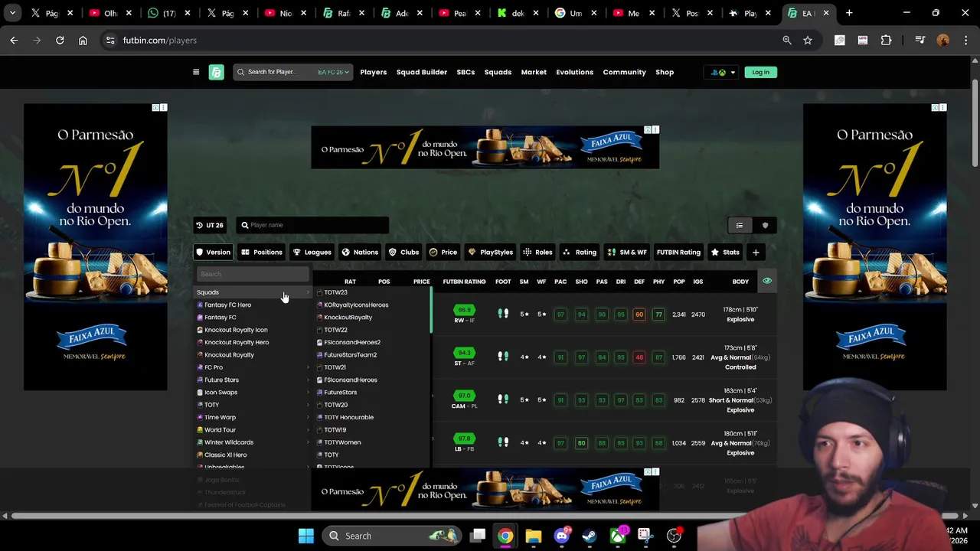Sort by the PRICE column header
The height and width of the screenshot is (551, 980).
[422, 282]
